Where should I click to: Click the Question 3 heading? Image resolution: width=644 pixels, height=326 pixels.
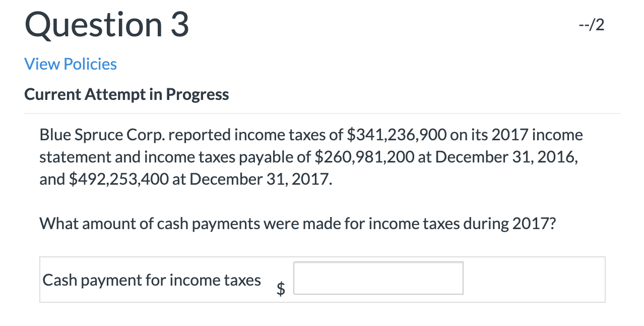click(106, 25)
